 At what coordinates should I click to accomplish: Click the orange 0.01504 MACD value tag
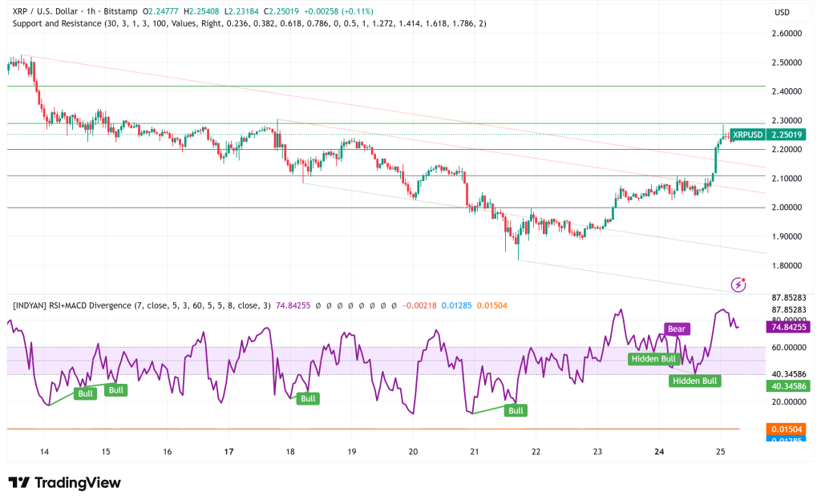787,429
